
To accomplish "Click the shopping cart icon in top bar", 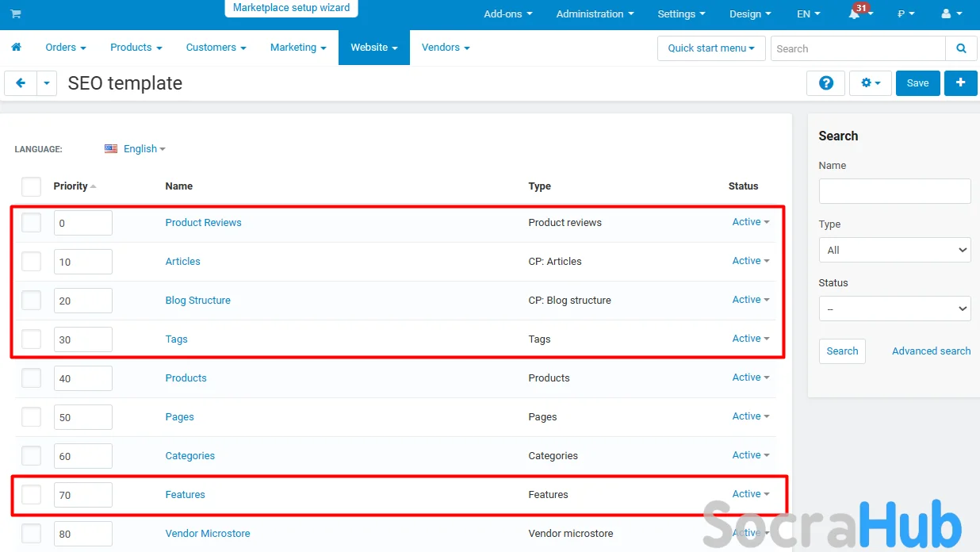I will (16, 14).
